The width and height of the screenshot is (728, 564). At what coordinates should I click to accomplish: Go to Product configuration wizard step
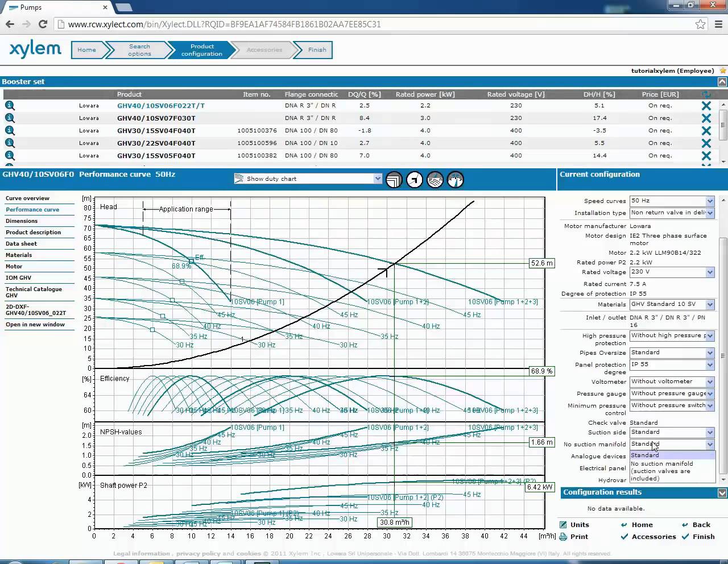click(x=202, y=50)
